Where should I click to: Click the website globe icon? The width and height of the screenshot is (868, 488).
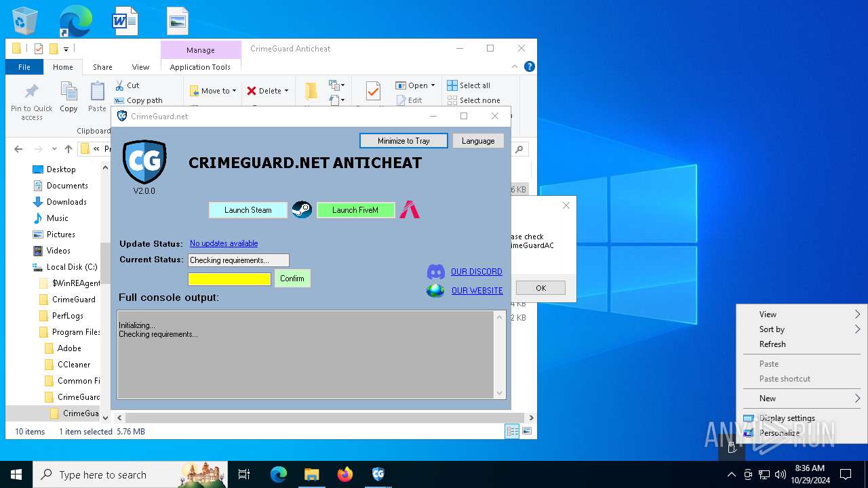click(x=435, y=291)
